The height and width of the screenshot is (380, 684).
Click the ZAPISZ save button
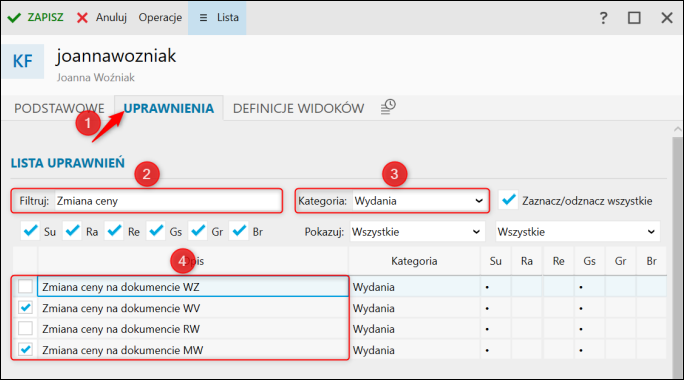click(36, 17)
